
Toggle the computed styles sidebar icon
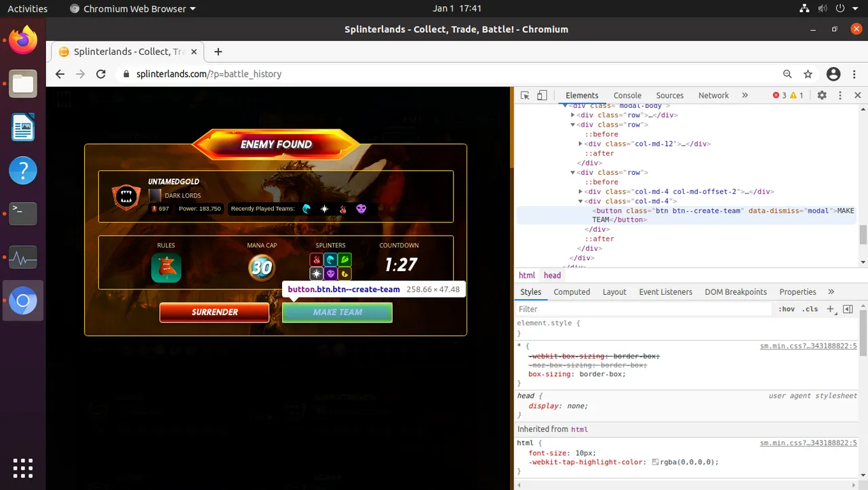pyautogui.click(x=847, y=309)
